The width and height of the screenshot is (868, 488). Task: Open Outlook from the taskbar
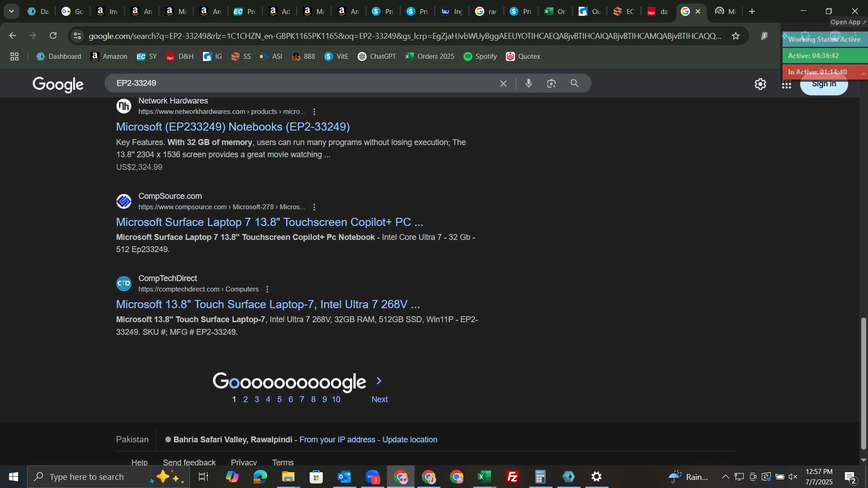pyautogui.click(x=344, y=477)
